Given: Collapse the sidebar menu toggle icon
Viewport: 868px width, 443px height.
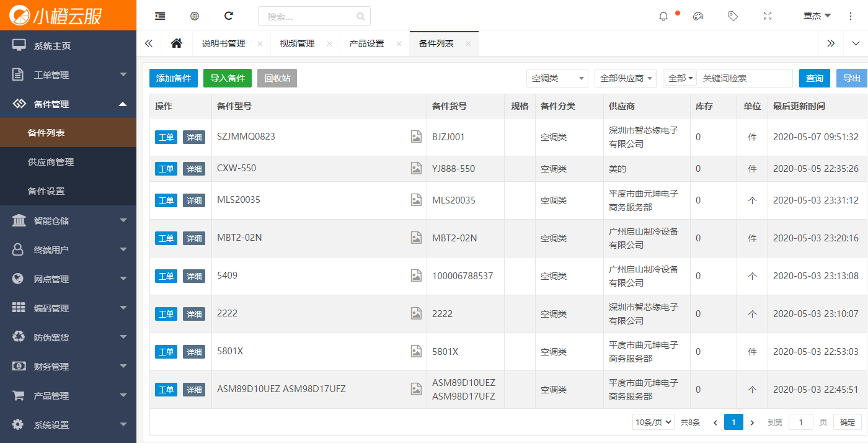Looking at the screenshot, I should click(x=160, y=16).
